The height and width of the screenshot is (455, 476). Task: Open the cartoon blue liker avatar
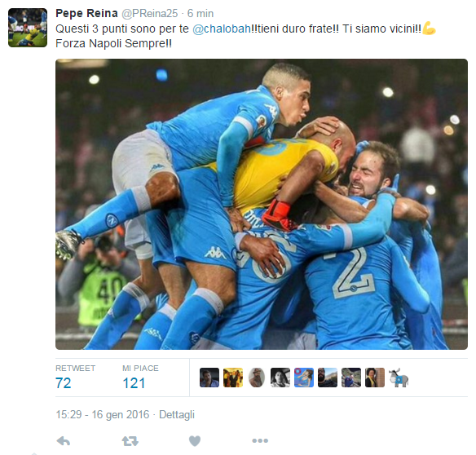304,378
